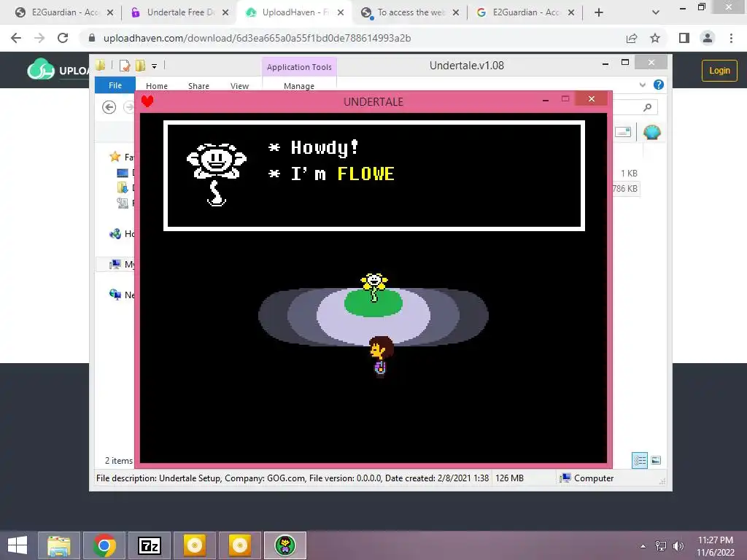Image resolution: width=747 pixels, height=560 pixels.
Task: Click the volume speaker tray icon
Action: [678, 546]
